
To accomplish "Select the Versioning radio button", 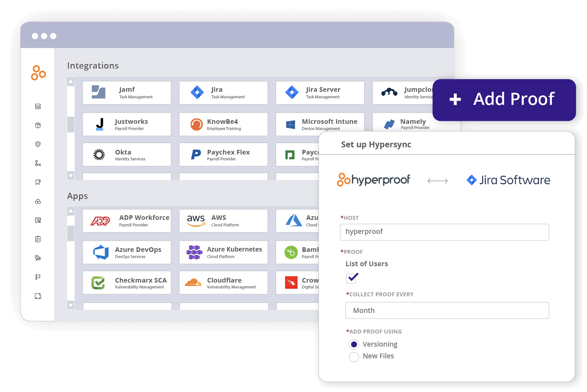I will pyautogui.click(x=354, y=344).
